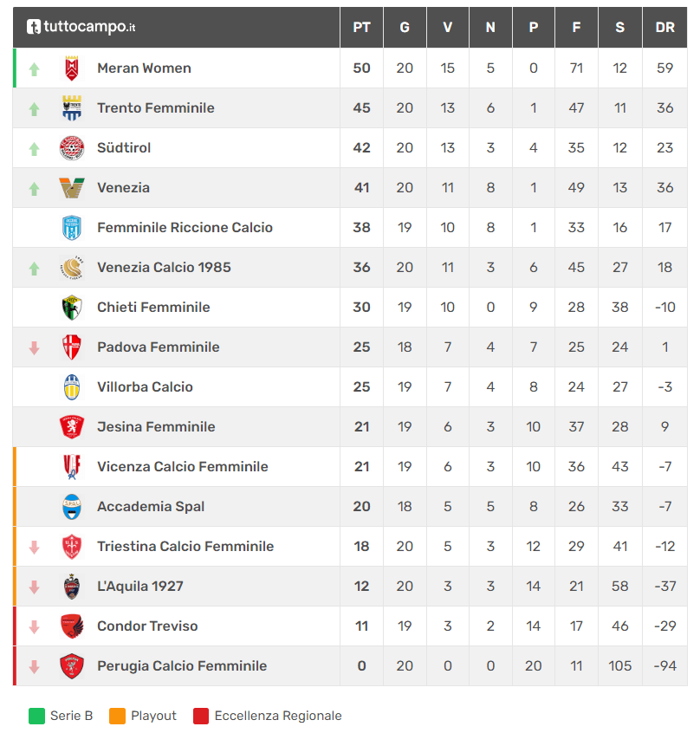This screenshot has height=733, width=700.
Task: Click the Accademia Spal crest
Action: pyautogui.click(x=72, y=507)
